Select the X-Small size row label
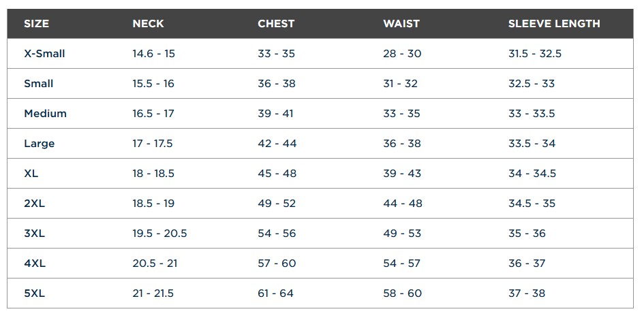Image resolution: width=644 pixels, height=318 pixels. coord(44,54)
